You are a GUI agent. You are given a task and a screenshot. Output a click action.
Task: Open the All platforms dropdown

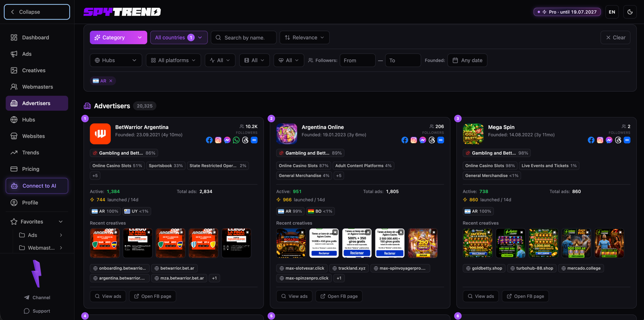(173, 60)
